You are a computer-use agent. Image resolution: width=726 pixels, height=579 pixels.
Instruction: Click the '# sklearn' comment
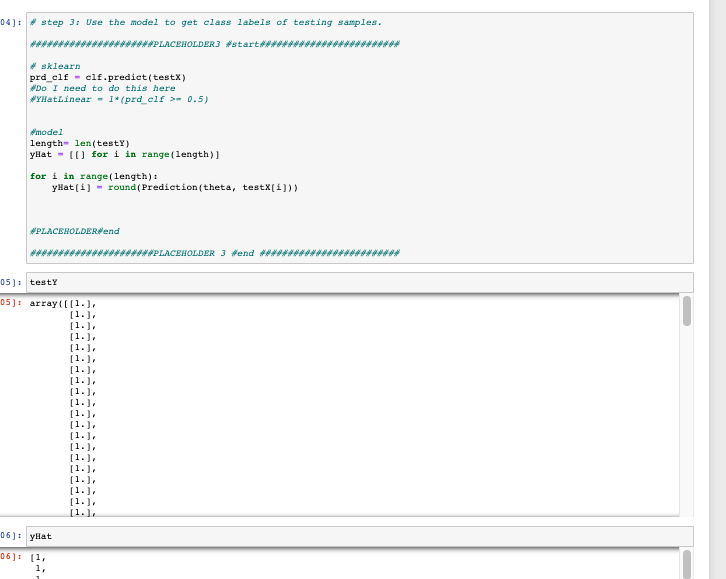coord(55,66)
